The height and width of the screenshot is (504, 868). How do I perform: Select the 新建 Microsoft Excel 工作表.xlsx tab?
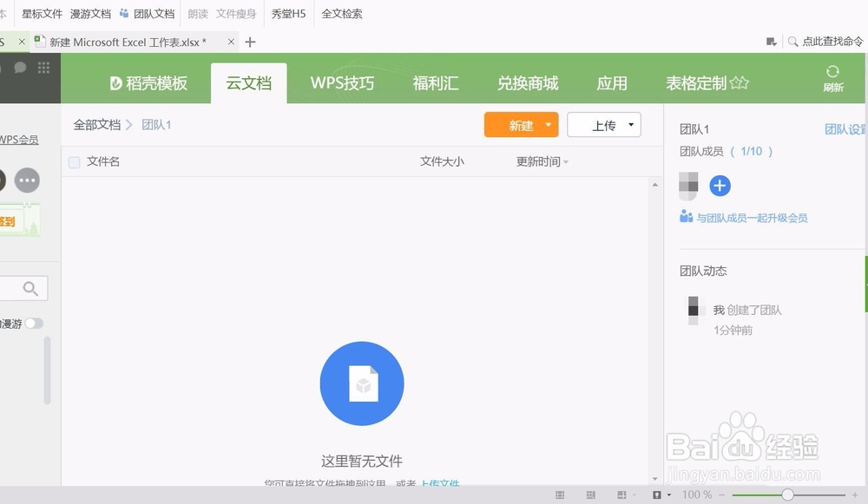[x=130, y=41]
